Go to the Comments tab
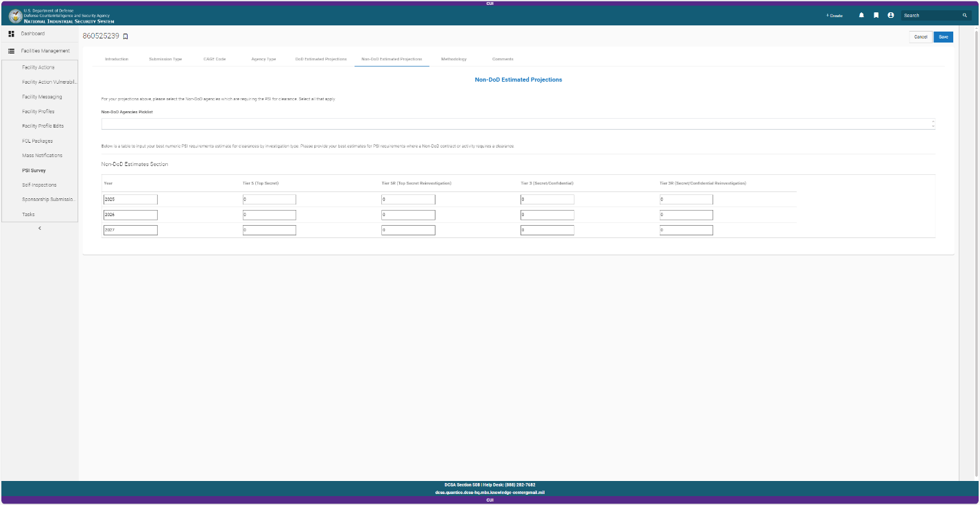 pyautogui.click(x=503, y=59)
